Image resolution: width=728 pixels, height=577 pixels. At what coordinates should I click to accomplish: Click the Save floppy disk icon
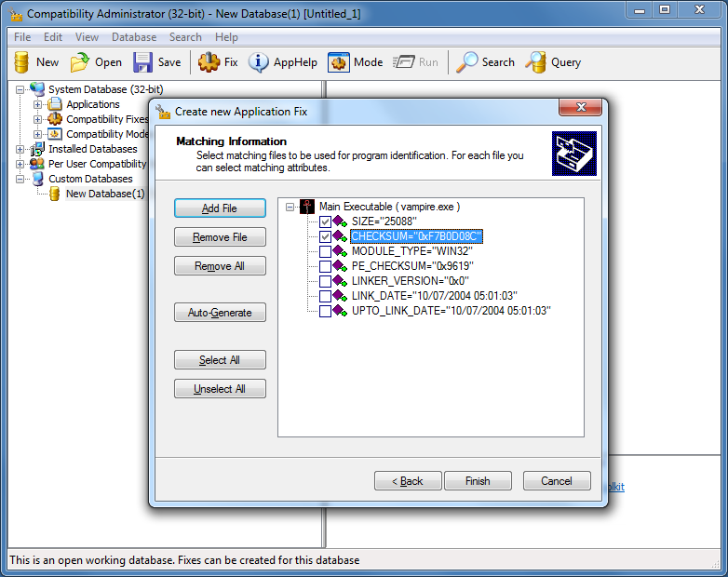(142, 62)
